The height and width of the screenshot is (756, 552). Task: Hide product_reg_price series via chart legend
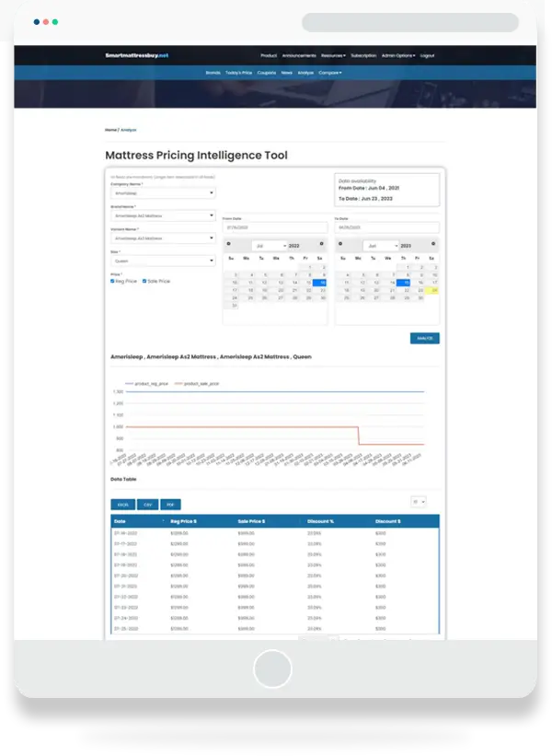click(146, 384)
